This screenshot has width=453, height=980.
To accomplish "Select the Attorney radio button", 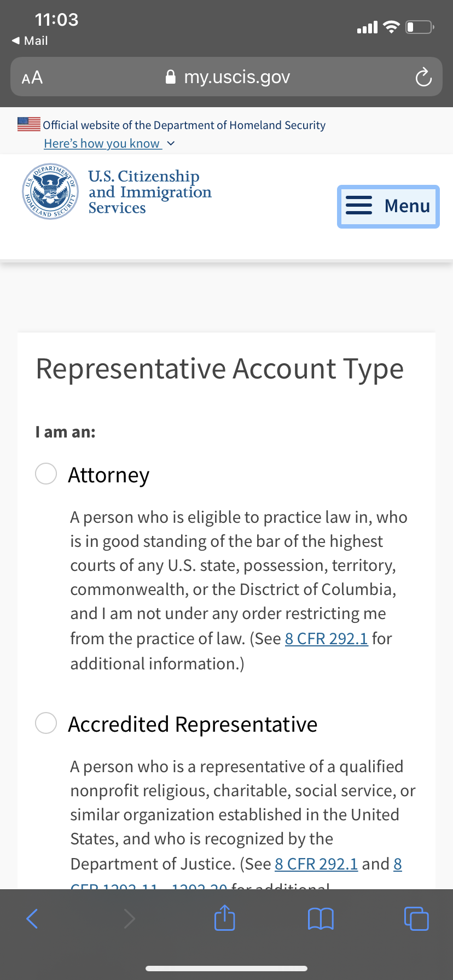I will click(46, 474).
